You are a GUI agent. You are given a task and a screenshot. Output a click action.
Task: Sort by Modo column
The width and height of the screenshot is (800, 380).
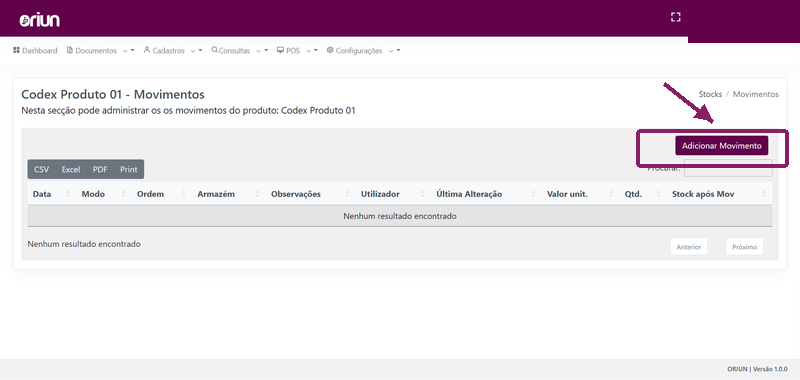click(104, 194)
